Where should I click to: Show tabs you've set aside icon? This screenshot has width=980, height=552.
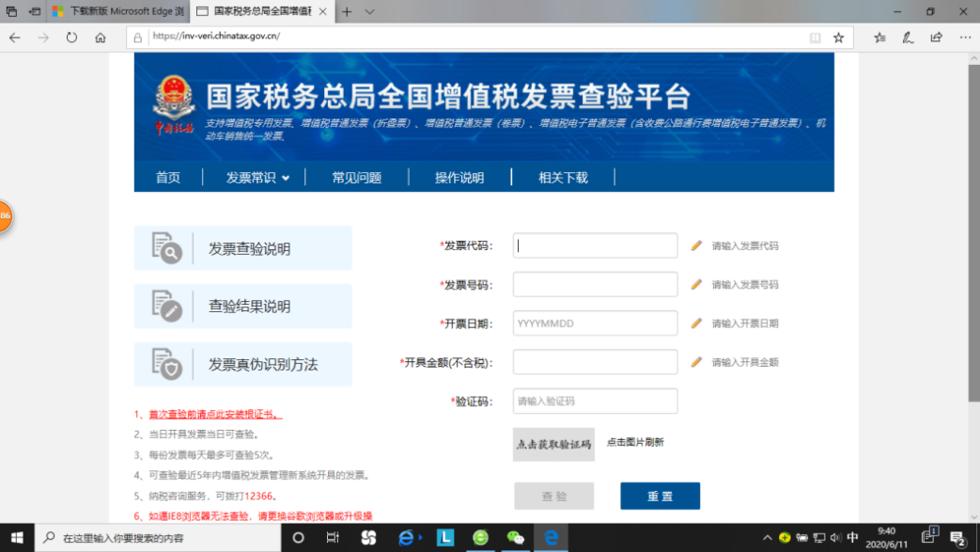(x=11, y=11)
